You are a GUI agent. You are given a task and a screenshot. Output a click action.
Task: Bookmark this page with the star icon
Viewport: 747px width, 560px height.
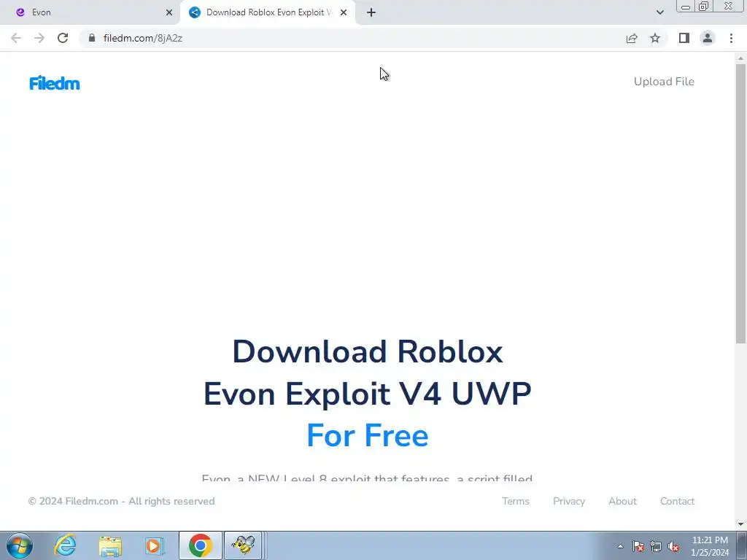pos(655,38)
